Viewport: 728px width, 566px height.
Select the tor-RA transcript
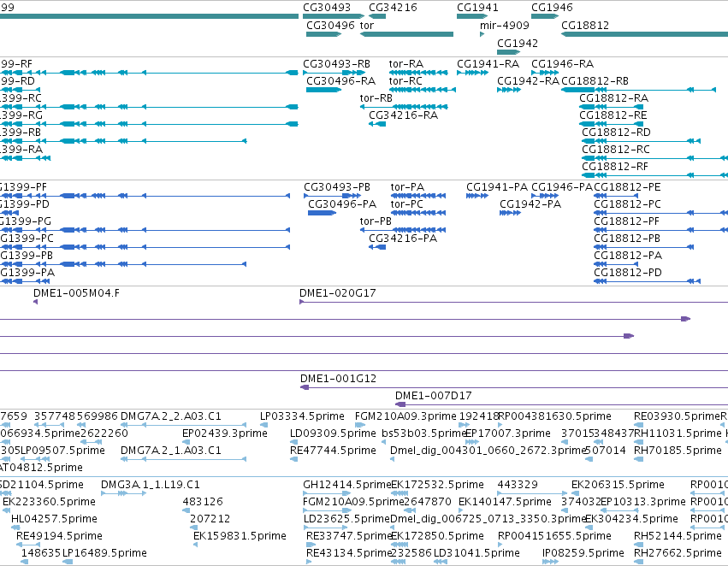click(419, 73)
